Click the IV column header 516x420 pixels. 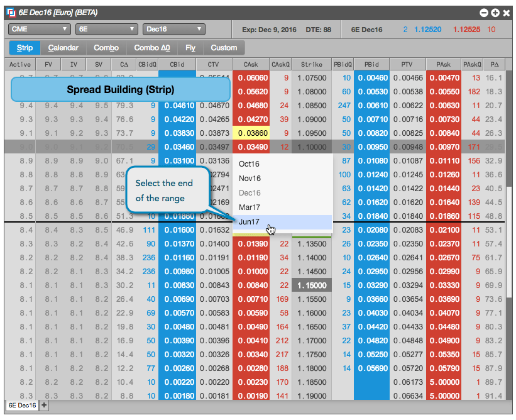(x=74, y=65)
